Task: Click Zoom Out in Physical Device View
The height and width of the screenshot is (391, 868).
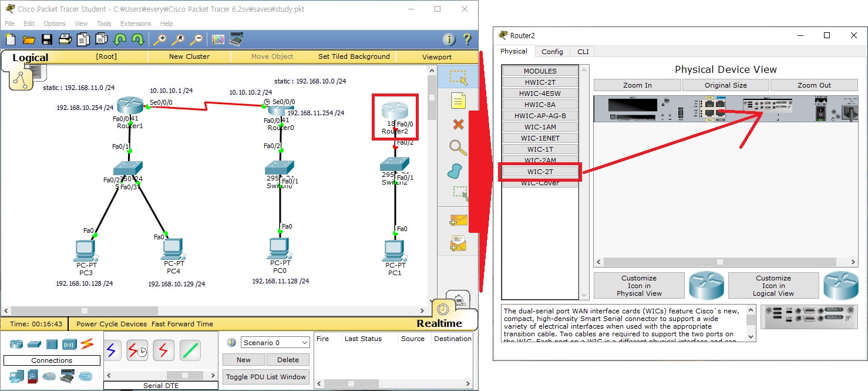Action: [814, 85]
